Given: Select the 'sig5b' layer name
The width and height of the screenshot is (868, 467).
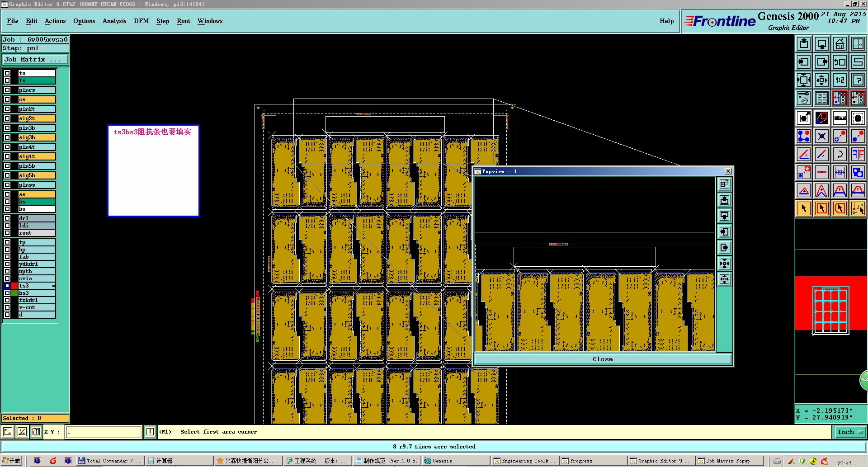Looking at the screenshot, I should (37, 175).
